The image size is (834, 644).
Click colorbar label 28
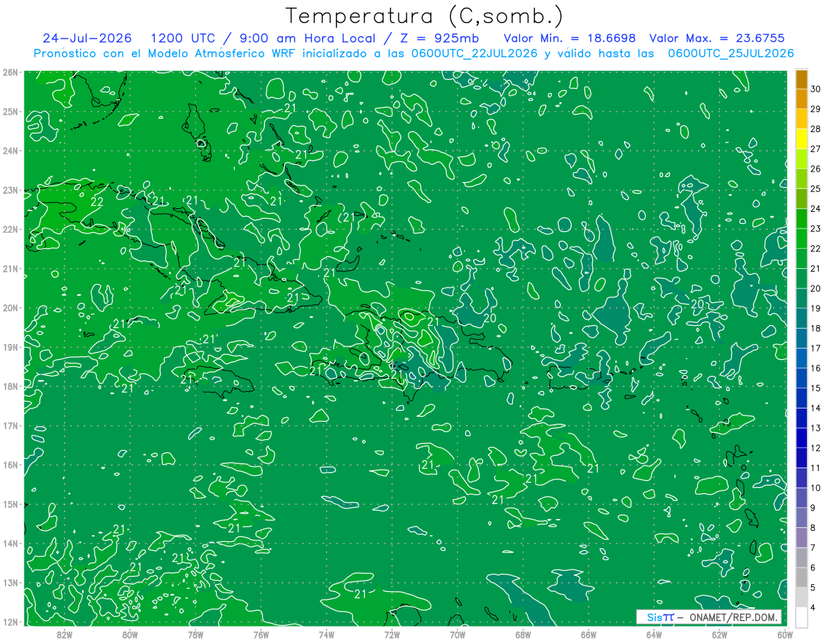coord(816,129)
